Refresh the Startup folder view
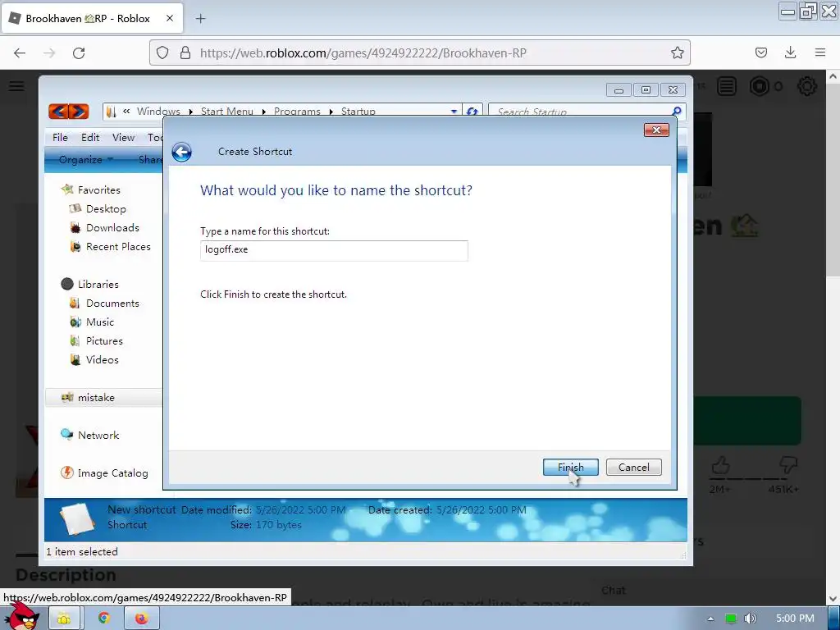 tap(472, 112)
